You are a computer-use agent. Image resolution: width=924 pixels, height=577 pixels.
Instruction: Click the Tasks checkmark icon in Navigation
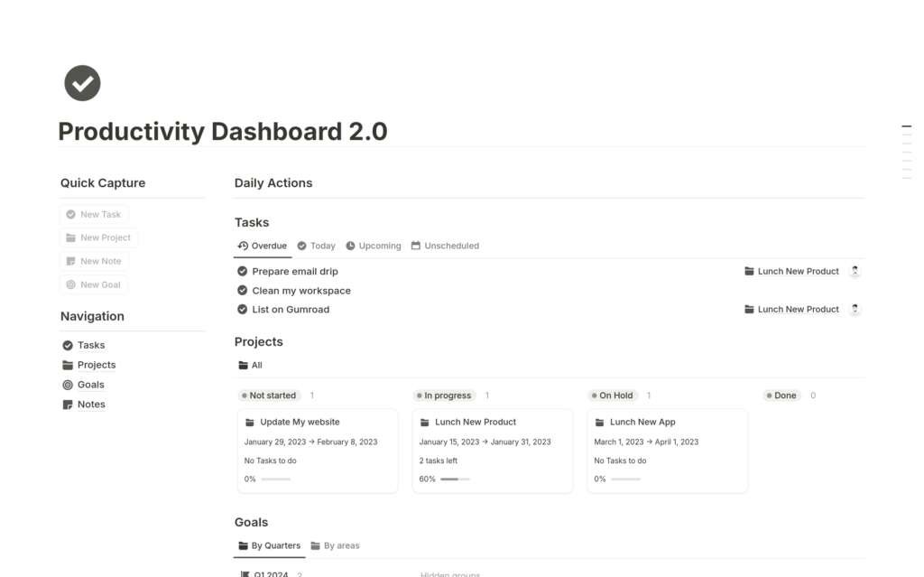click(x=68, y=345)
